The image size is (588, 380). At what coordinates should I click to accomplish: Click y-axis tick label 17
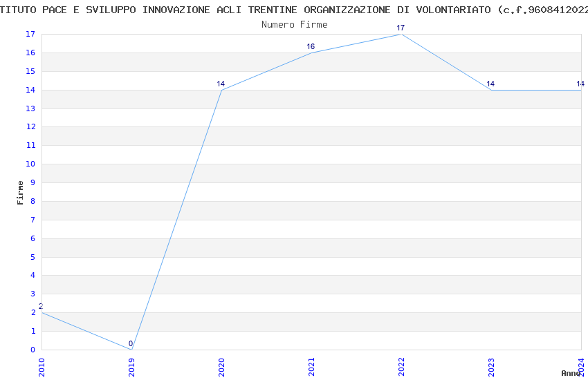(x=30, y=34)
